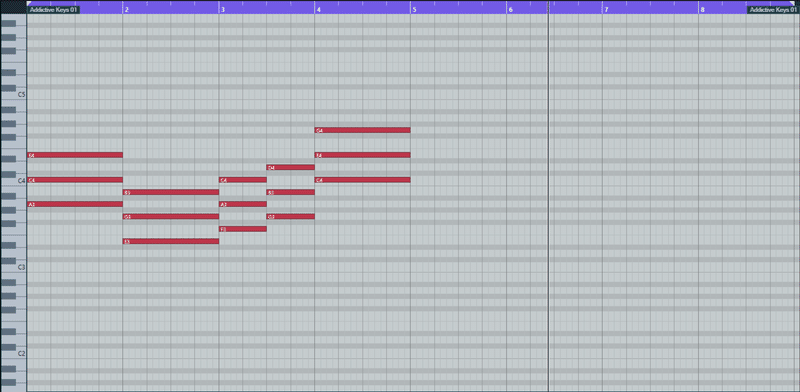Select the G4 note in bar 4
The image size is (800, 392).
(x=363, y=130)
